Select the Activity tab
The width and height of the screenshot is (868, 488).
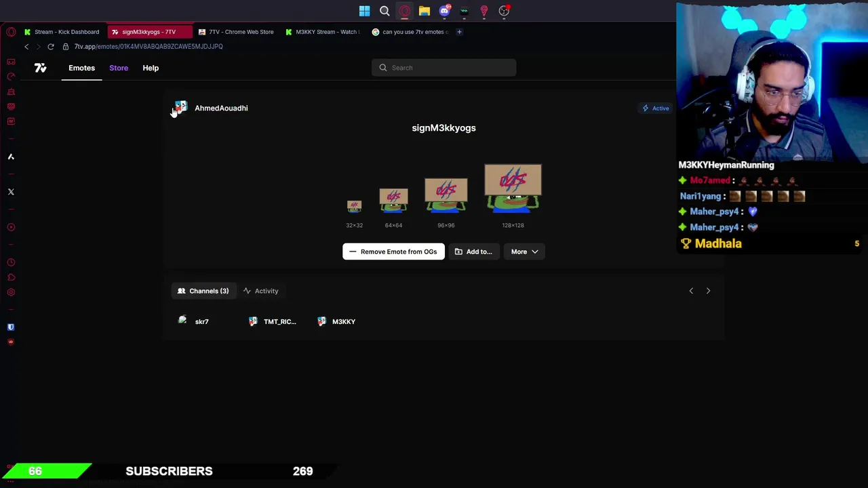tap(260, 291)
